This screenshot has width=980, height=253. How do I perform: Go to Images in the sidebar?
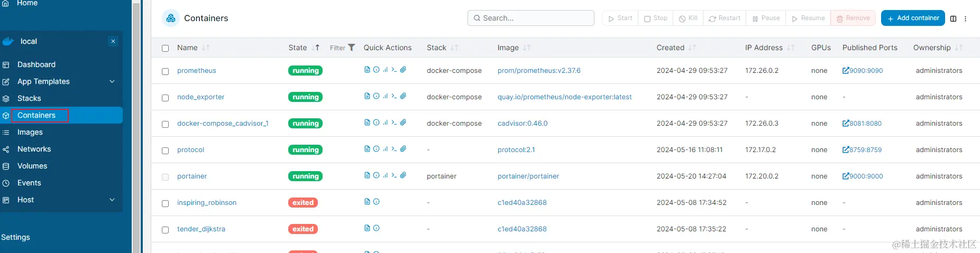pos(30,132)
